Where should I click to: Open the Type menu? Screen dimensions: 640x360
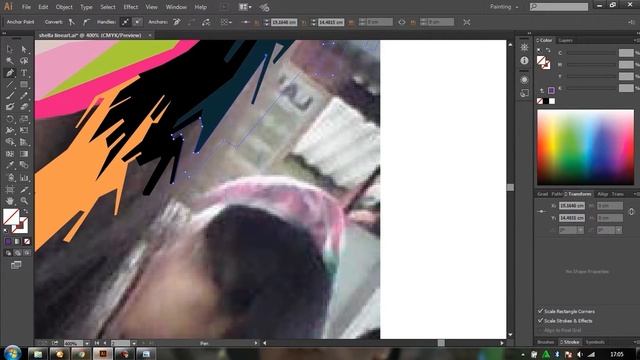86,7
